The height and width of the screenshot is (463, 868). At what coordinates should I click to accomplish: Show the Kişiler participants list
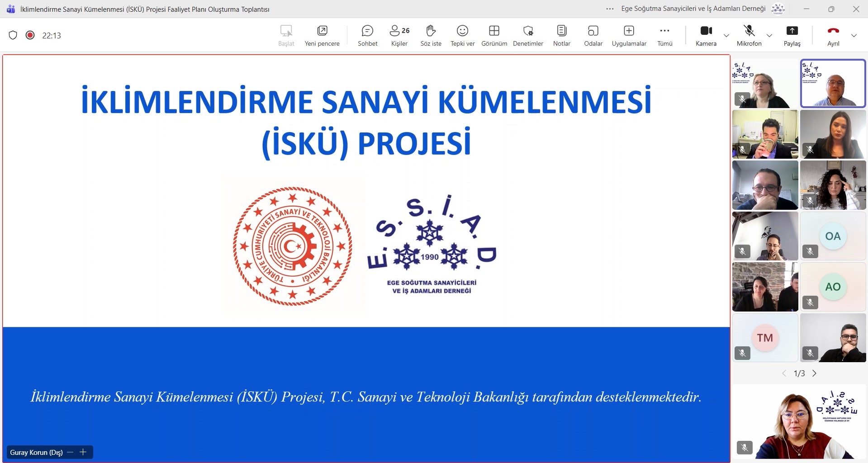point(399,35)
